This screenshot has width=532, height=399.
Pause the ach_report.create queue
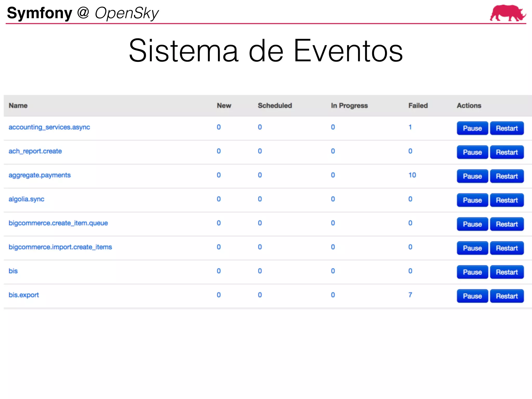(x=472, y=152)
